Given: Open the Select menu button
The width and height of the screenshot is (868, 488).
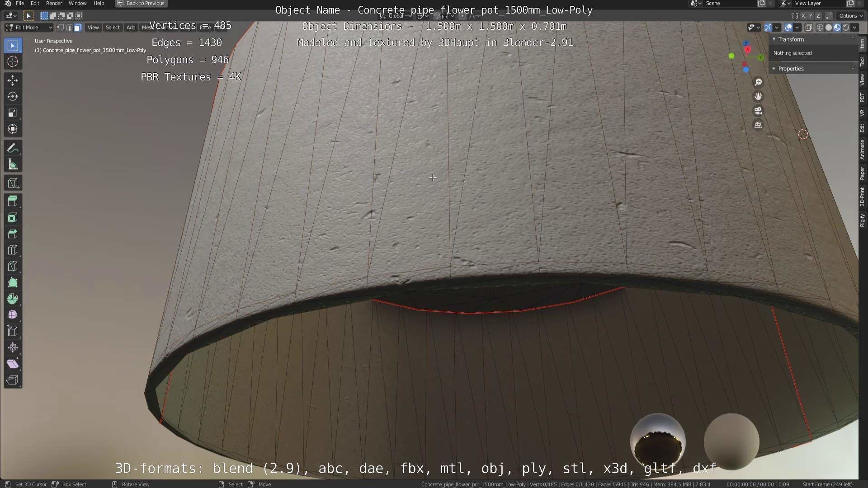Looking at the screenshot, I should (x=113, y=28).
